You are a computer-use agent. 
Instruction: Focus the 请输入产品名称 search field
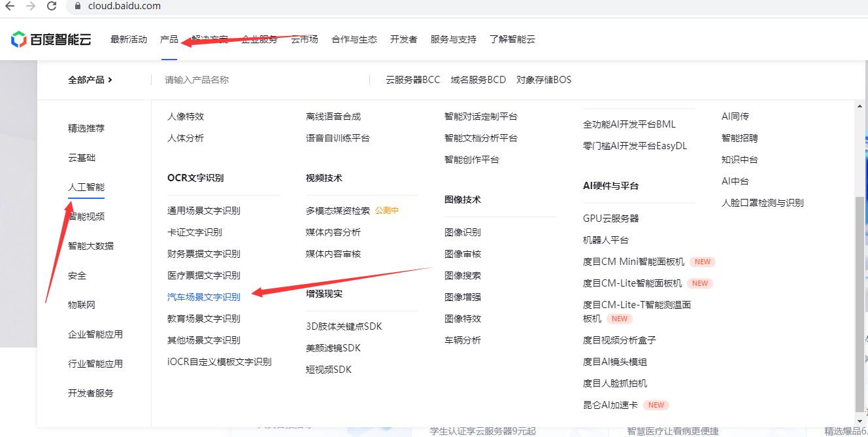261,80
